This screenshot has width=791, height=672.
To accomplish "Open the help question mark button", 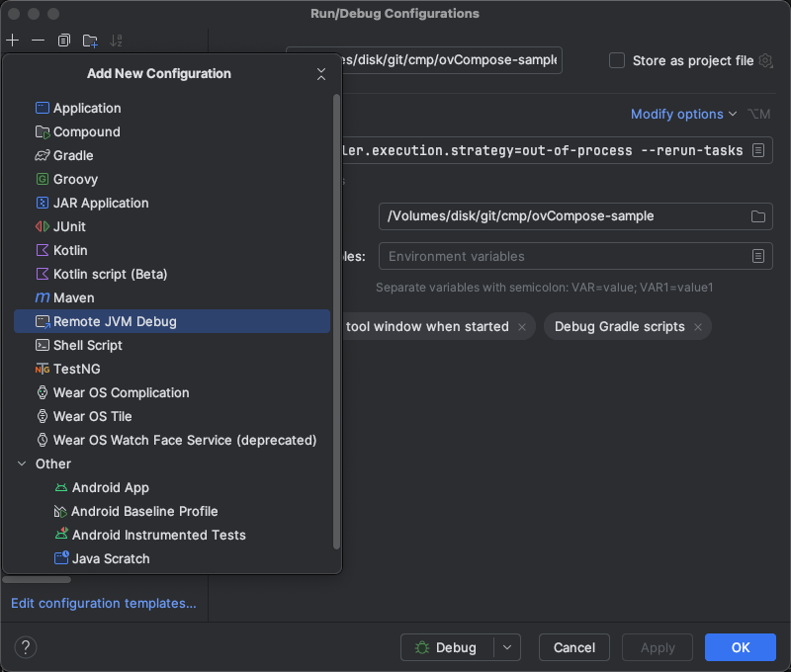I will coord(26,647).
